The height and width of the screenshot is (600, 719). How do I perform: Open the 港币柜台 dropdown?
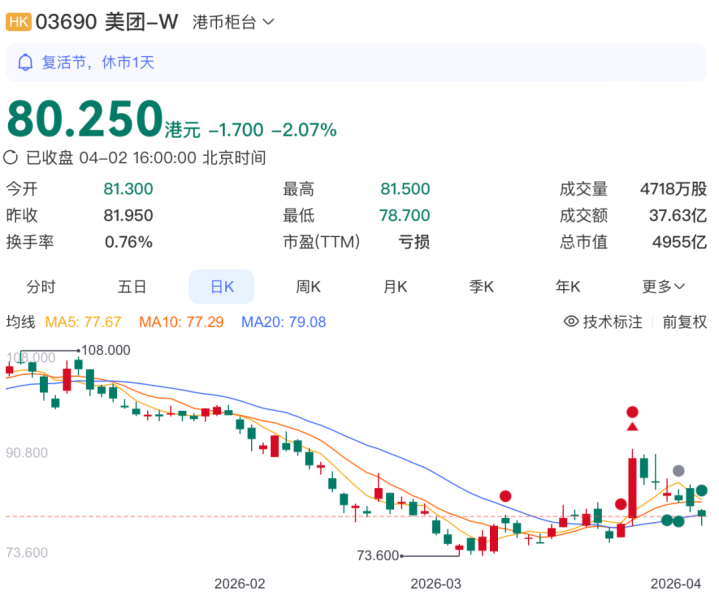coord(233,22)
